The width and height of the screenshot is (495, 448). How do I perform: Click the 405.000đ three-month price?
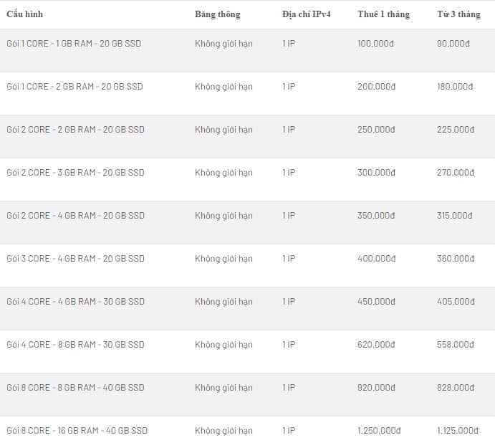coord(455,302)
